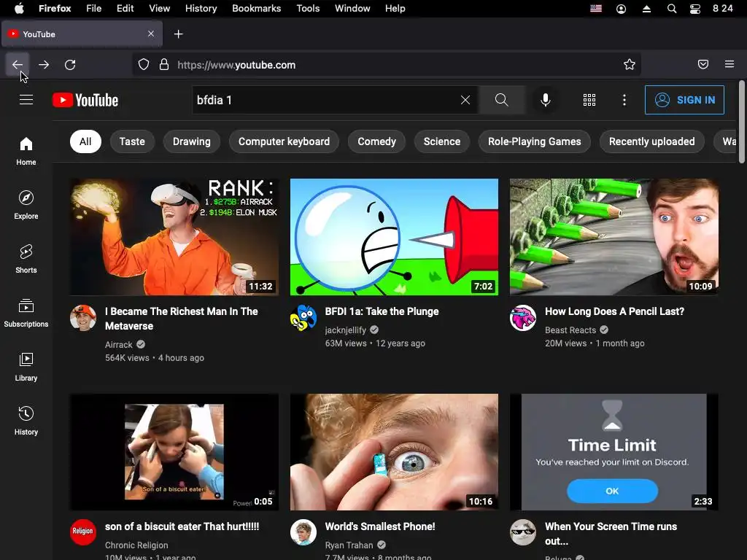Open the History menu in menu bar
The image size is (747, 560).
click(201, 9)
